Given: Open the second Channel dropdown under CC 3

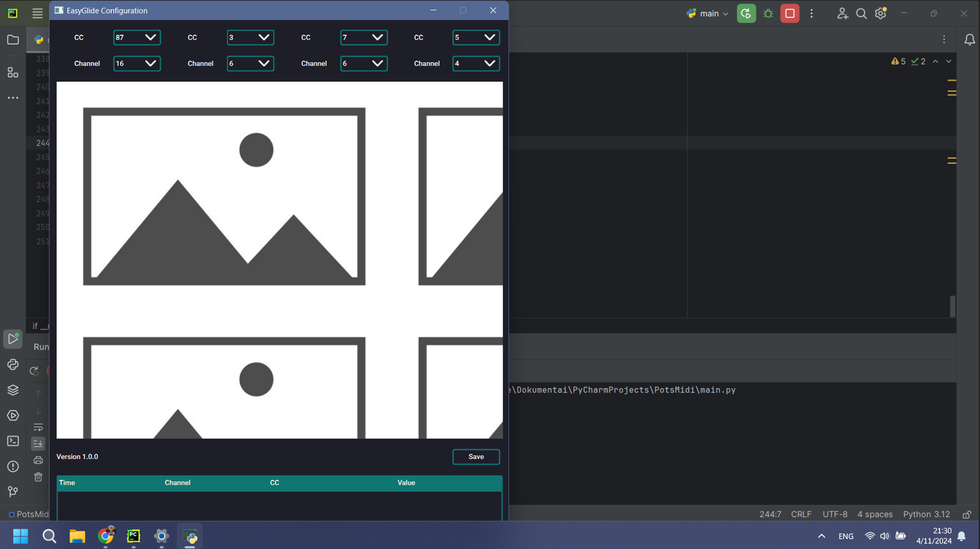Looking at the screenshot, I should pyautogui.click(x=250, y=63).
